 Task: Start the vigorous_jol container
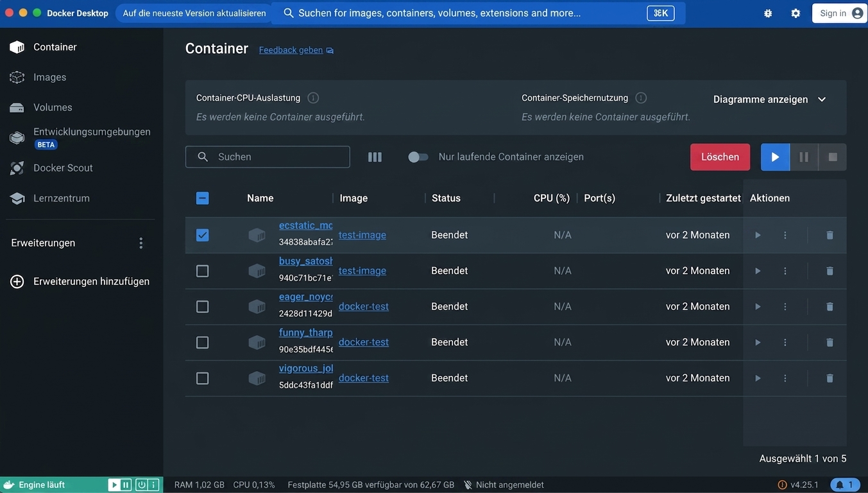click(x=758, y=378)
